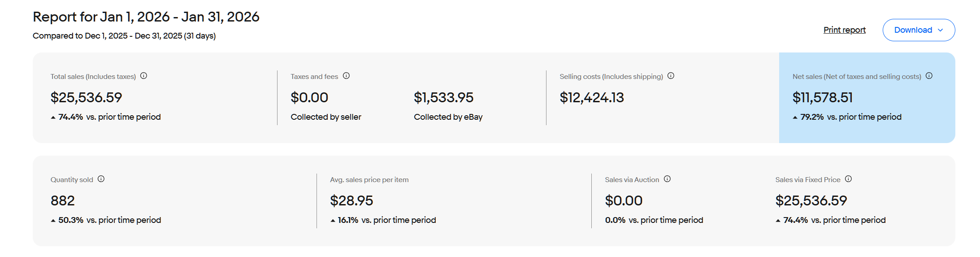
Task: Open the Download button menu
Action: click(919, 30)
